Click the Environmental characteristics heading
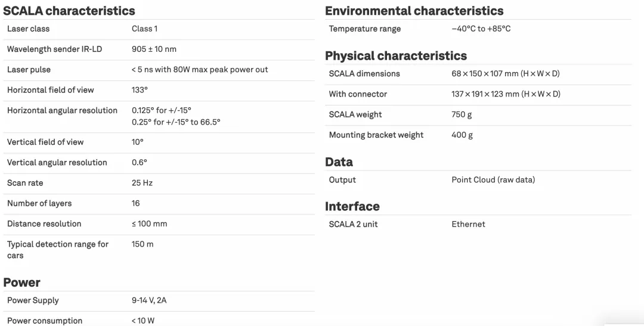 pos(414,11)
